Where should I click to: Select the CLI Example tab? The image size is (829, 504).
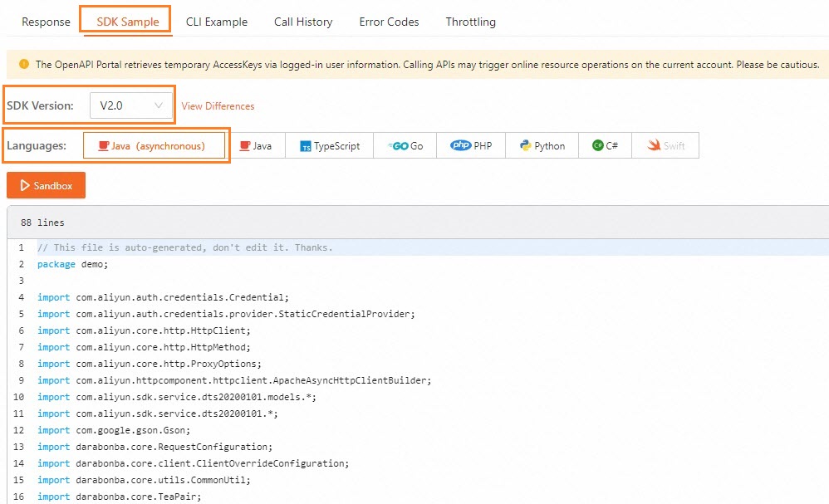(x=217, y=22)
